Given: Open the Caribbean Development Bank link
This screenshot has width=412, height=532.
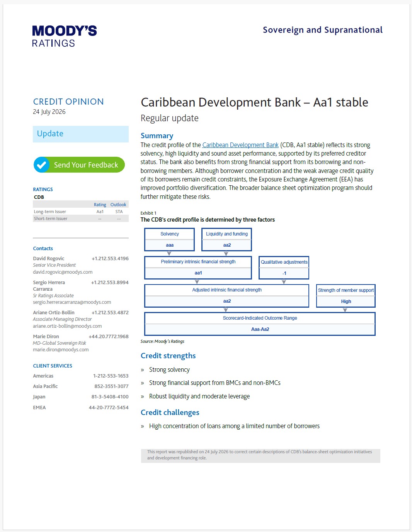Looking at the screenshot, I should [240, 145].
